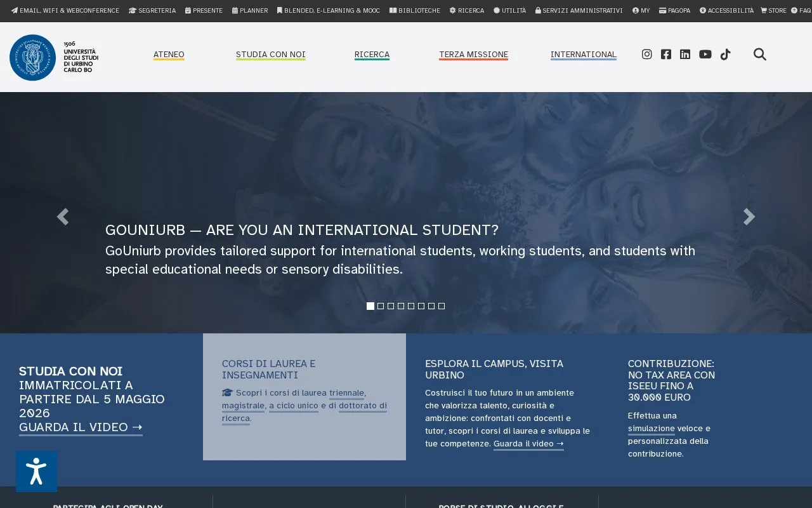Open the a ciclo unico link
The height and width of the screenshot is (508, 812).
tap(294, 406)
